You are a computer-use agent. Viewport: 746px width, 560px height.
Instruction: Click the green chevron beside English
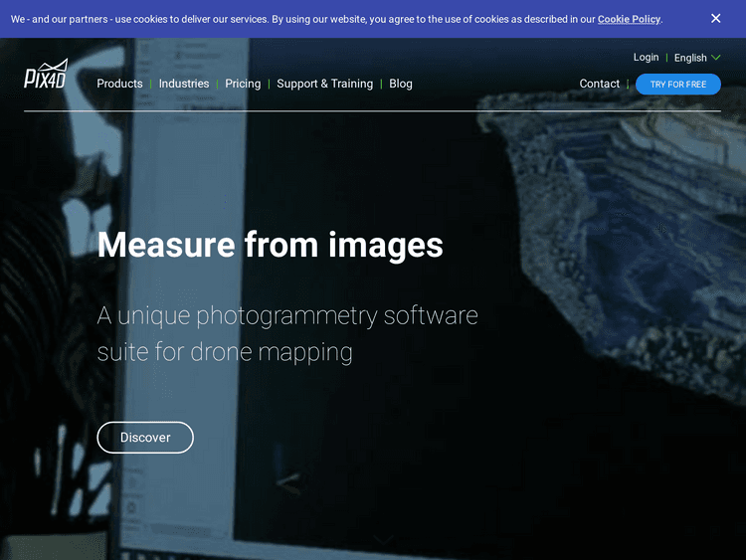(716, 58)
